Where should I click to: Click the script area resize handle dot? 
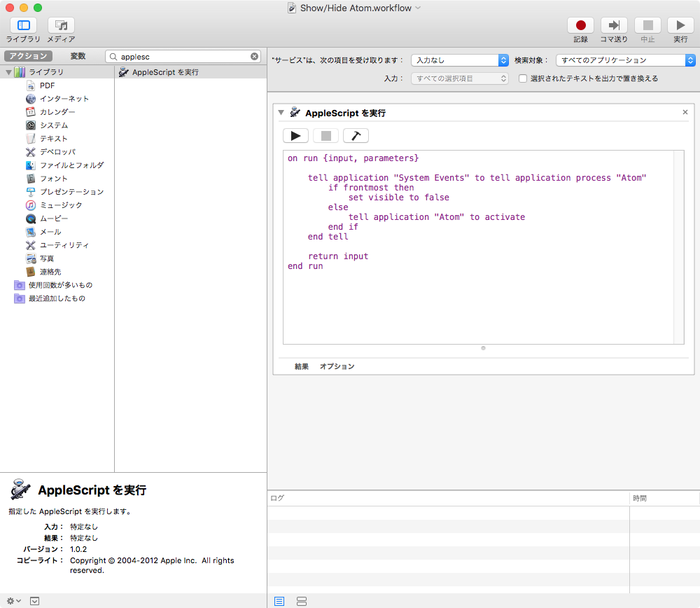(x=483, y=348)
